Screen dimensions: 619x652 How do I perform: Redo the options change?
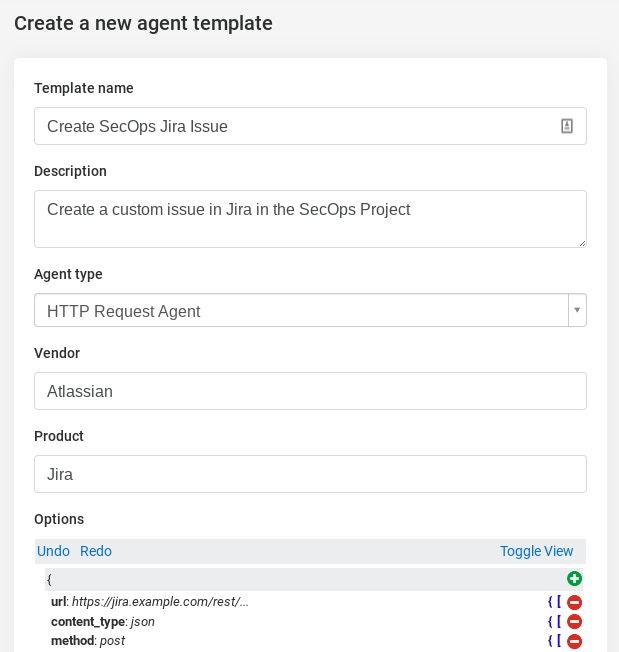click(x=96, y=551)
